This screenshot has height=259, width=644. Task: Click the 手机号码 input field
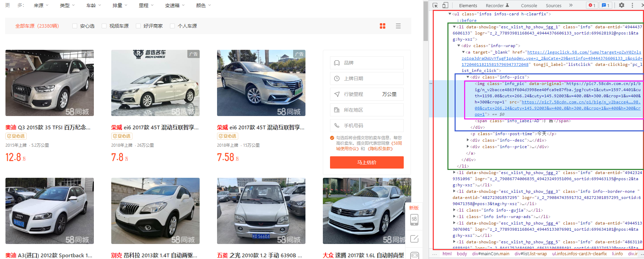(x=367, y=126)
